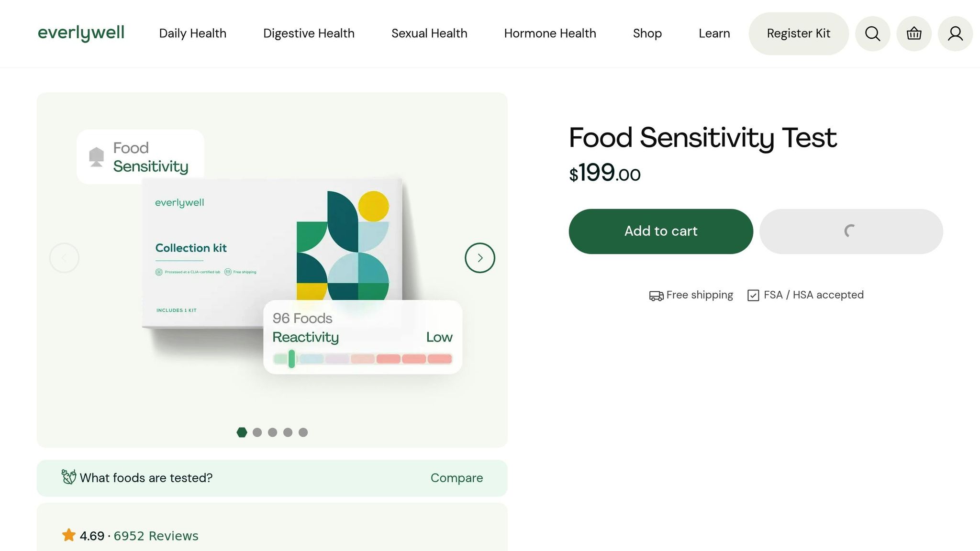Image resolution: width=980 pixels, height=551 pixels.
Task: Click the free shipping truck icon
Action: tap(656, 296)
